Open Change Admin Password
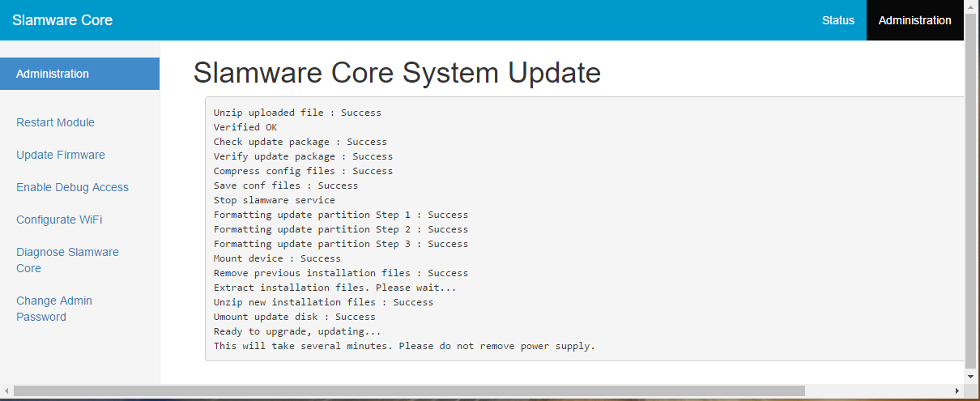 pos(54,309)
